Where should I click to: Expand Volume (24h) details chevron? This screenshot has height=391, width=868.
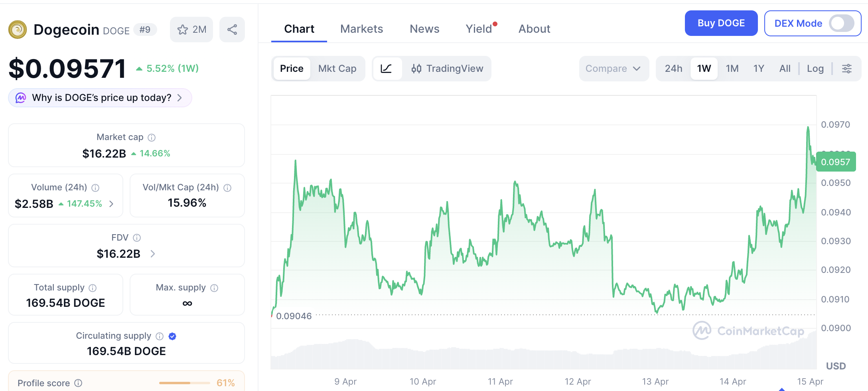(111, 204)
